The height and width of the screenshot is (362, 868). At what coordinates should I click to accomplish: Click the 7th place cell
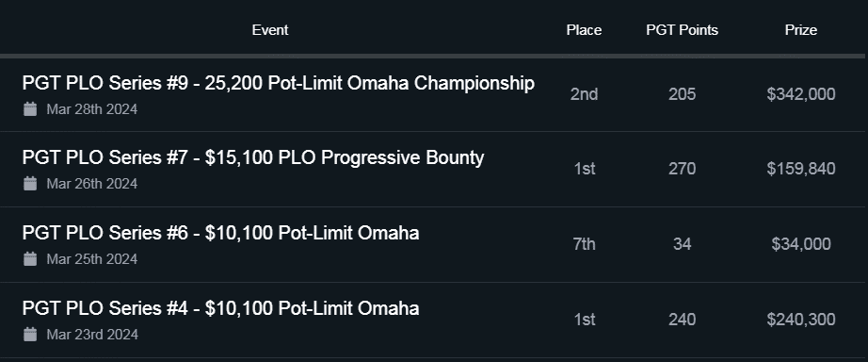point(584,244)
